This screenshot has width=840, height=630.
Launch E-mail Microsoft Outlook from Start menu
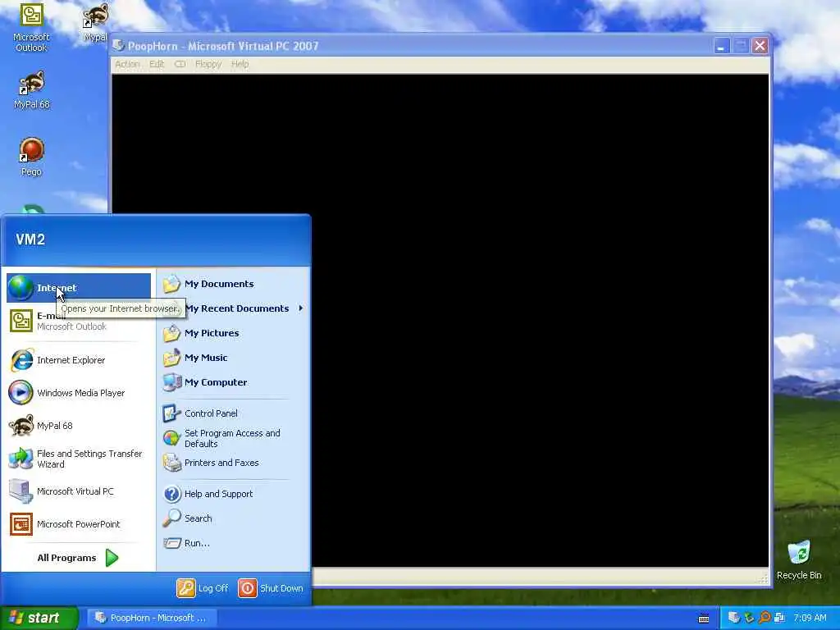pos(79,321)
